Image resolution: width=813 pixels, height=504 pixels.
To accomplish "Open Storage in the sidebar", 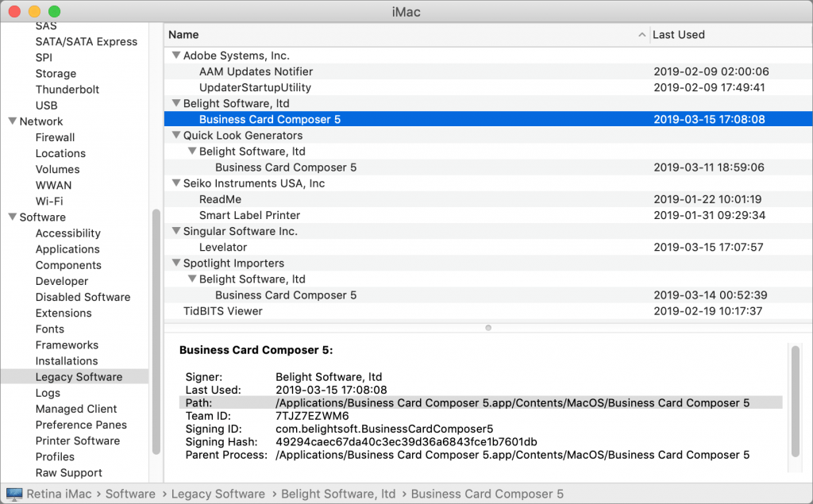I will [56, 74].
